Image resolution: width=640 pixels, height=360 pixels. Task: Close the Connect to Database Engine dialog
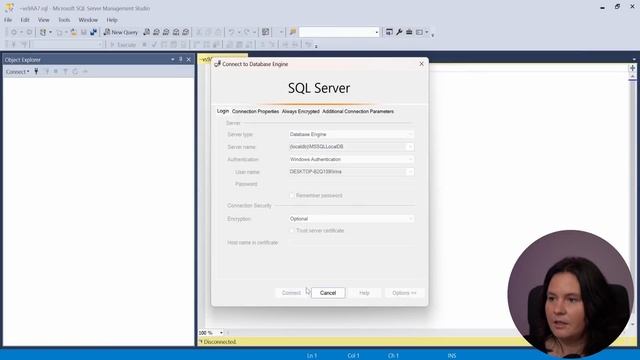click(422, 64)
